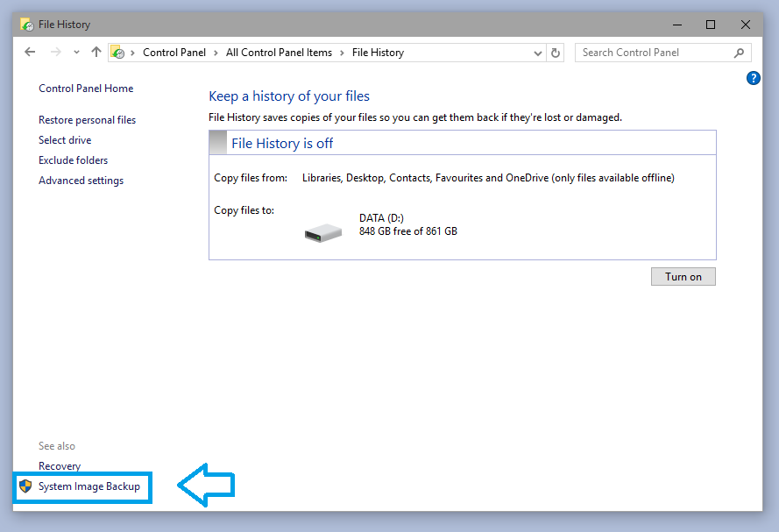The height and width of the screenshot is (532, 779).
Task: Click the search magnifier icon
Action: [739, 53]
